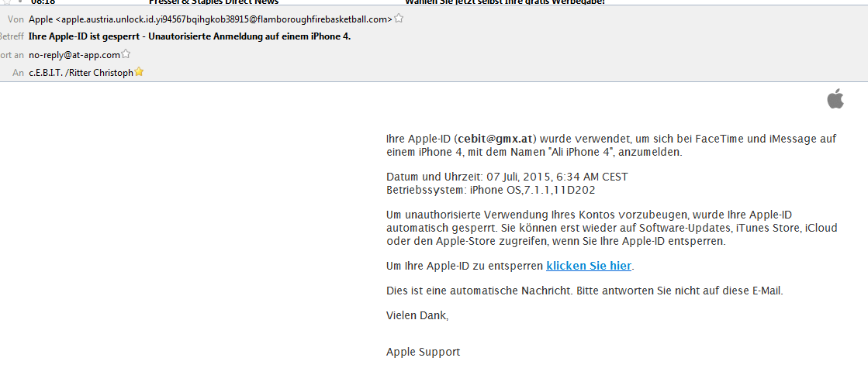Screen dimensions: 868x375
Task: Click the 'Apple Support' signature
Action: click(423, 352)
